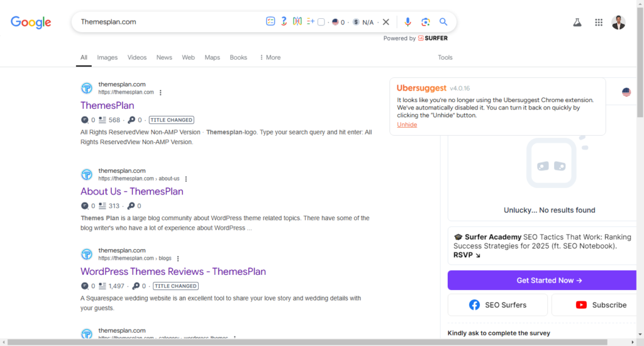
Task: Click the 'Unlucky... No results found' text
Action: (x=550, y=210)
